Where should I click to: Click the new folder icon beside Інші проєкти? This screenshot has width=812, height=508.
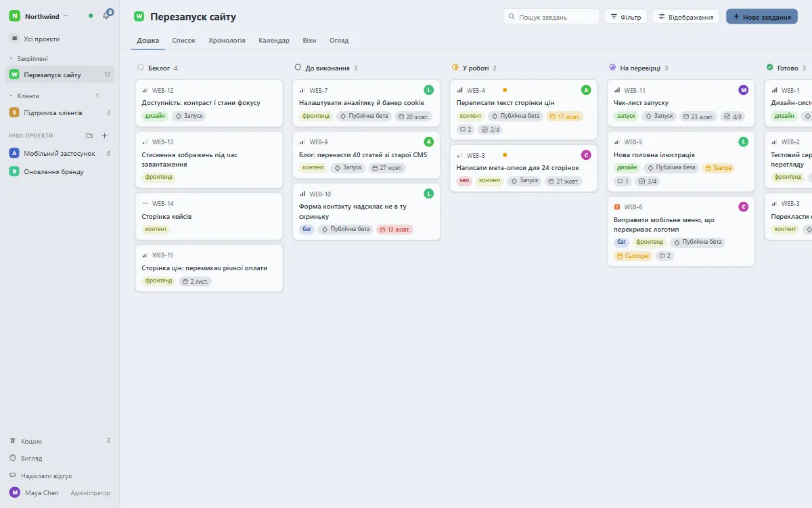[89, 135]
